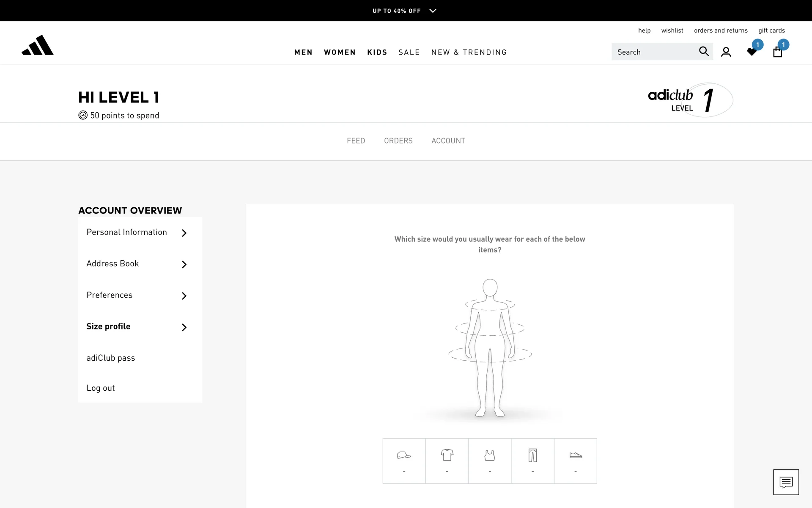Image resolution: width=812 pixels, height=508 pixels.
Task: Open the wishlist heart icon
Action: coord(752,52)
